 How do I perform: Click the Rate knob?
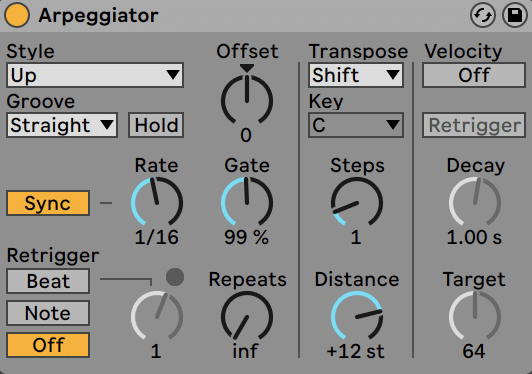157,202
